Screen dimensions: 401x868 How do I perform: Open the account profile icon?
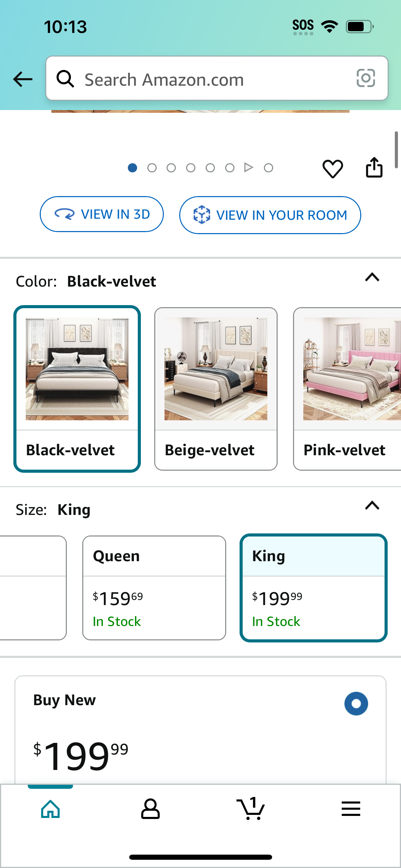pos(150,809)
